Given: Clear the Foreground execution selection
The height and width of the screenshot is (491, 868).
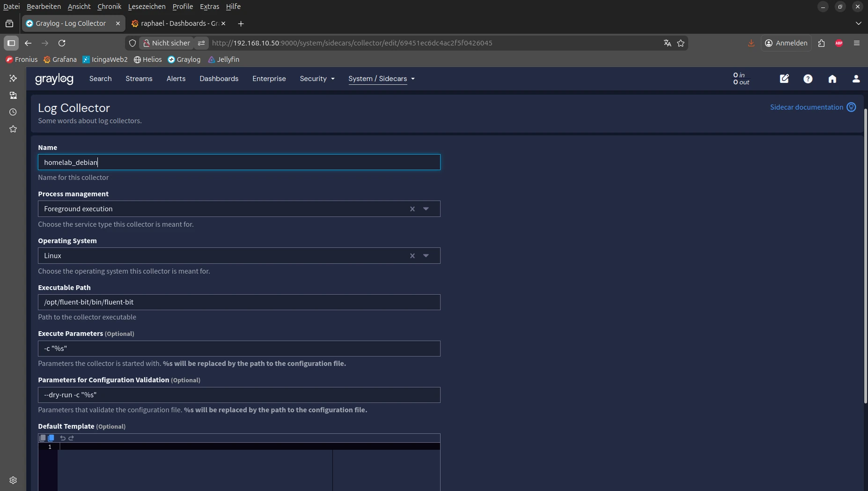Looking at the screenshot, I should (x=412, y=209).
